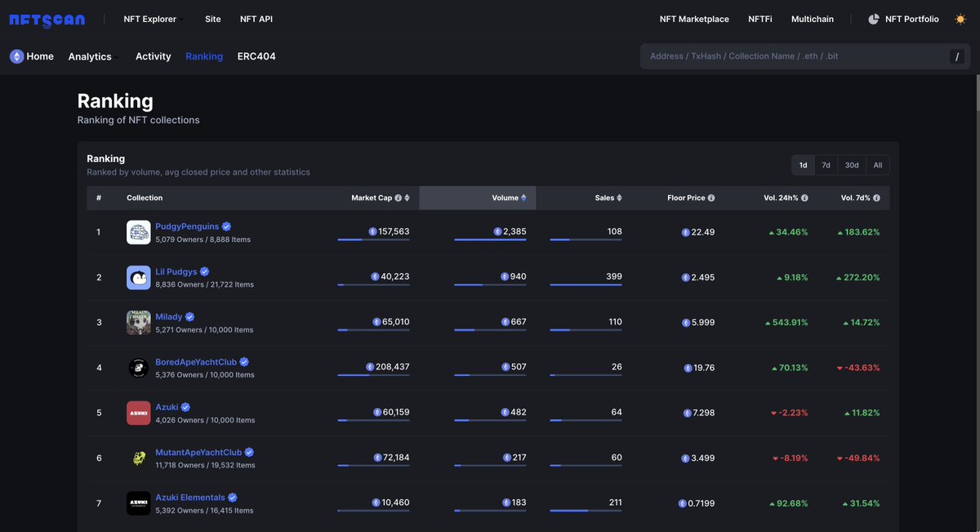Click the NFT Portfolio pie chart icon

874,19
